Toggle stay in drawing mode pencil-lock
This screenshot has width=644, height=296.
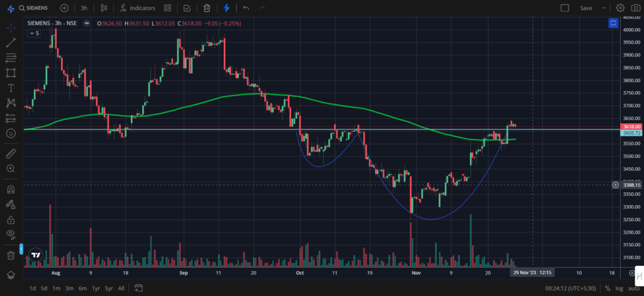click(x=11, y=204)
